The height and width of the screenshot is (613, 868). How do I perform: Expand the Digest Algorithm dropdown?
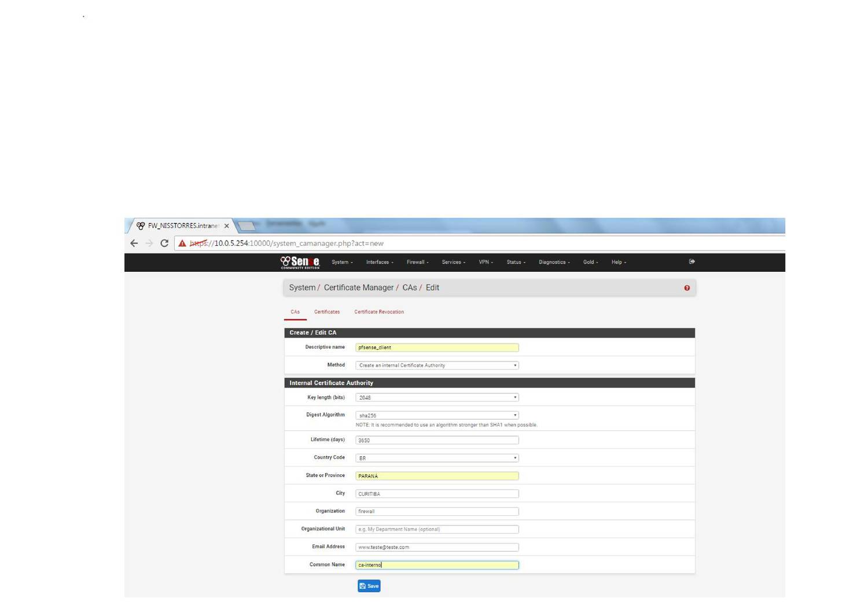(437, 415)
